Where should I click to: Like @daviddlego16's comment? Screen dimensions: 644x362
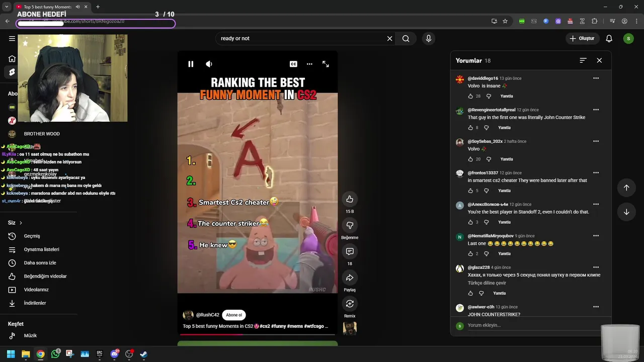click(x=470, y=96)
